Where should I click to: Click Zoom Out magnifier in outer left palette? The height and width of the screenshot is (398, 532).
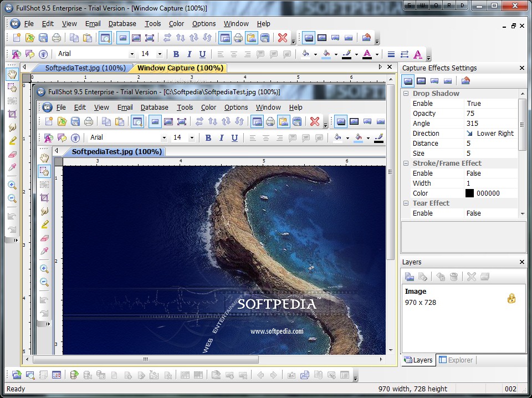[12, 198]
